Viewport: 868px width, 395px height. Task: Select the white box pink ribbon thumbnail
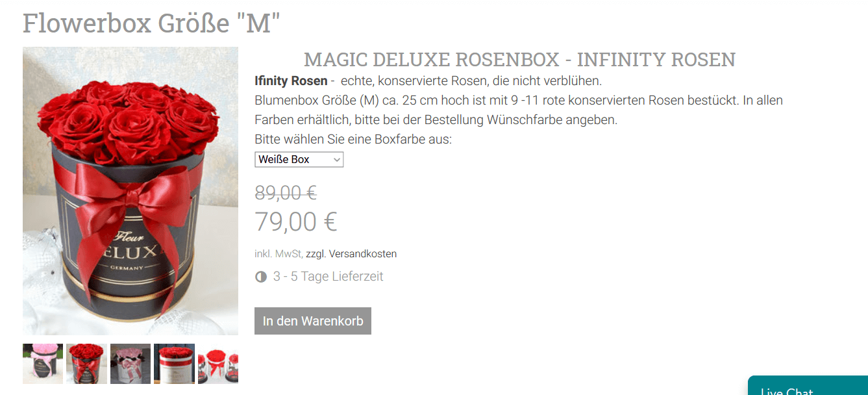pos(130,364)
